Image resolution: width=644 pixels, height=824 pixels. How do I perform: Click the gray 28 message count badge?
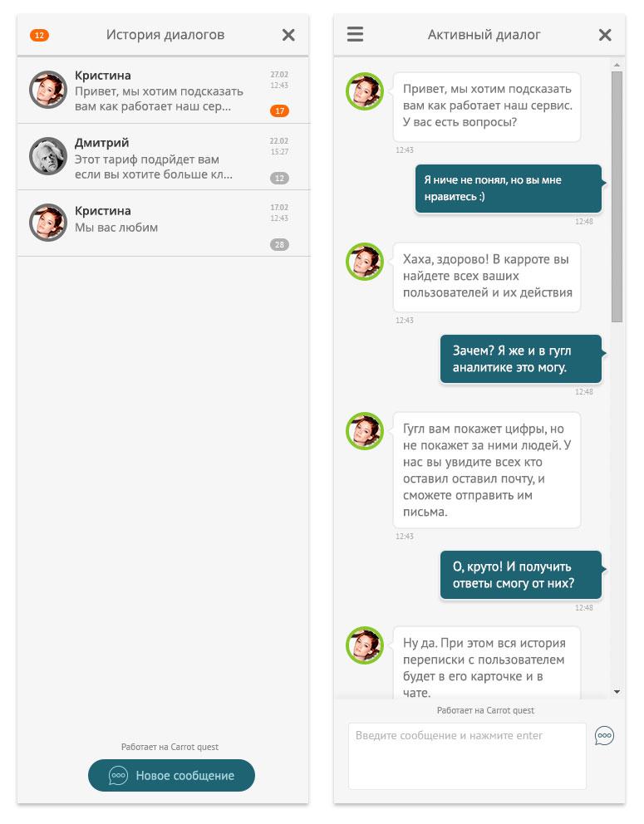(279, 244)
